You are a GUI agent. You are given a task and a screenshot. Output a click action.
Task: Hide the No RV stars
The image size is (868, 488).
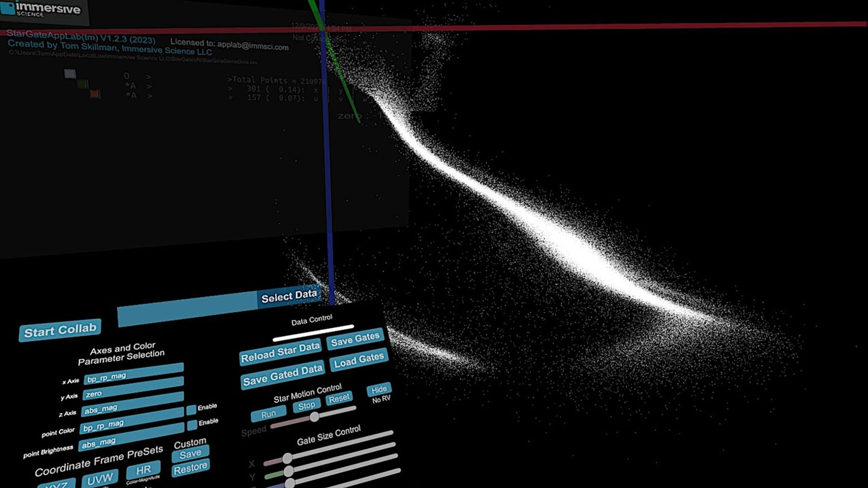point(379,389)
